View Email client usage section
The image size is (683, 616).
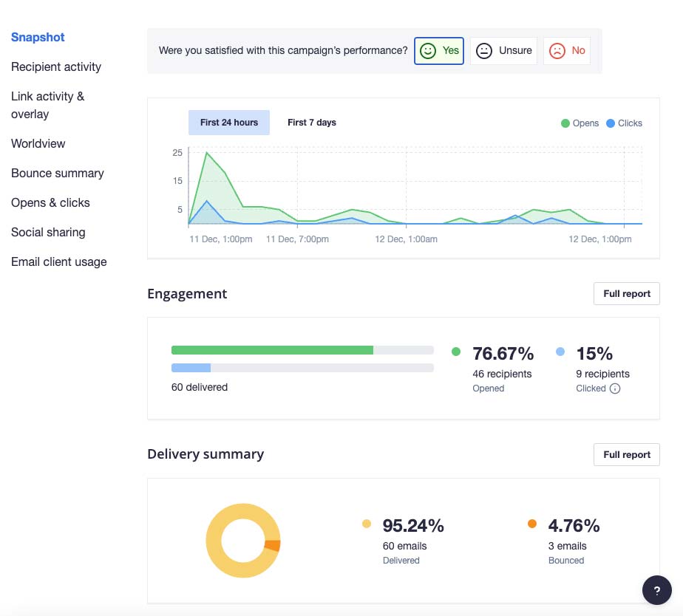tap(59, 261)
